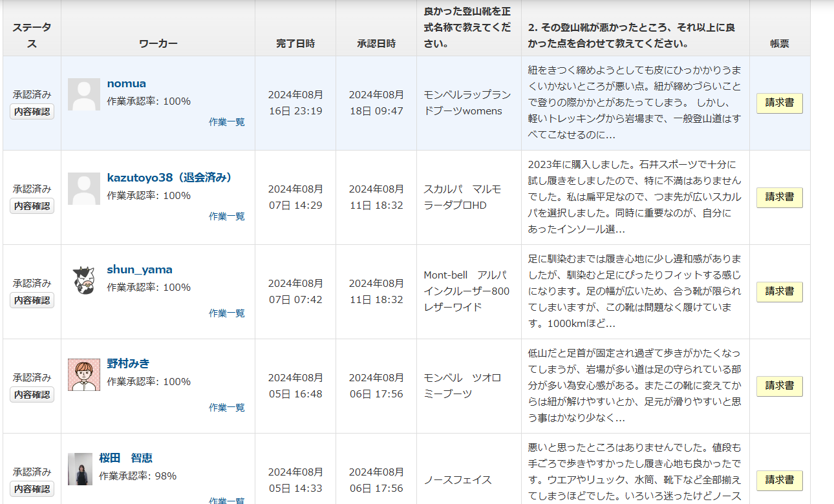
Task: Click 内容確認 in the 野村みき row
Action: click(x=32, y=395)
